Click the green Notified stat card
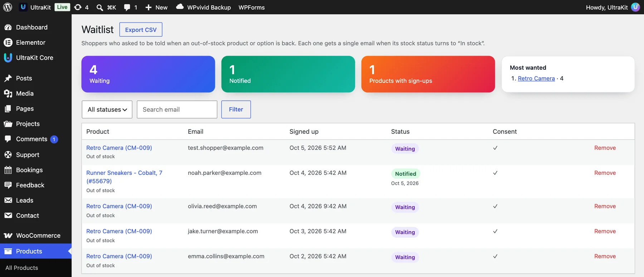The height and width of the screenshot is (277, 644). click(288, 74)
